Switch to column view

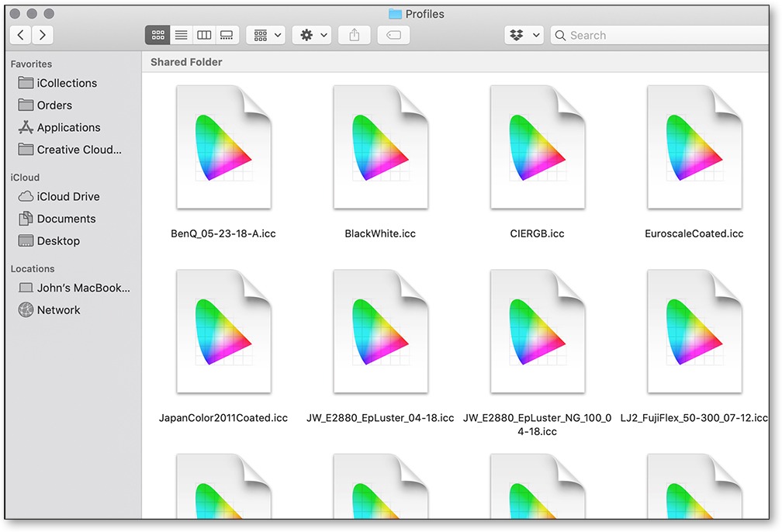[204, 35]
